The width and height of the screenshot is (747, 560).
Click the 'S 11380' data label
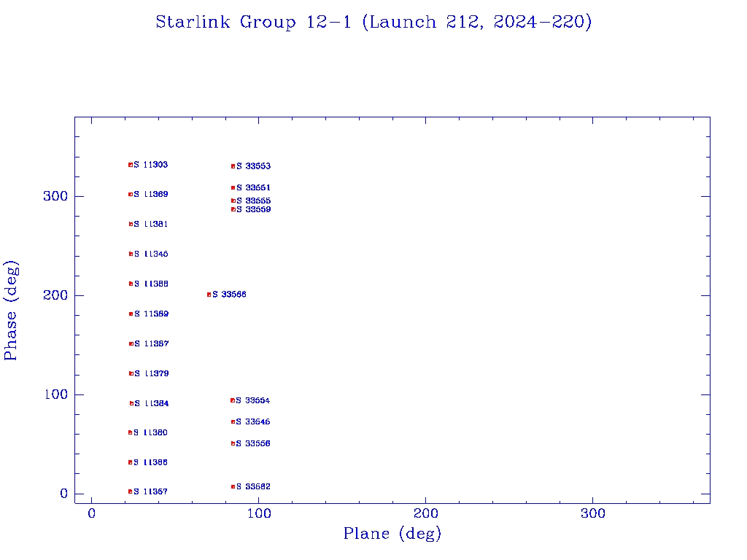tap(150, 433)
